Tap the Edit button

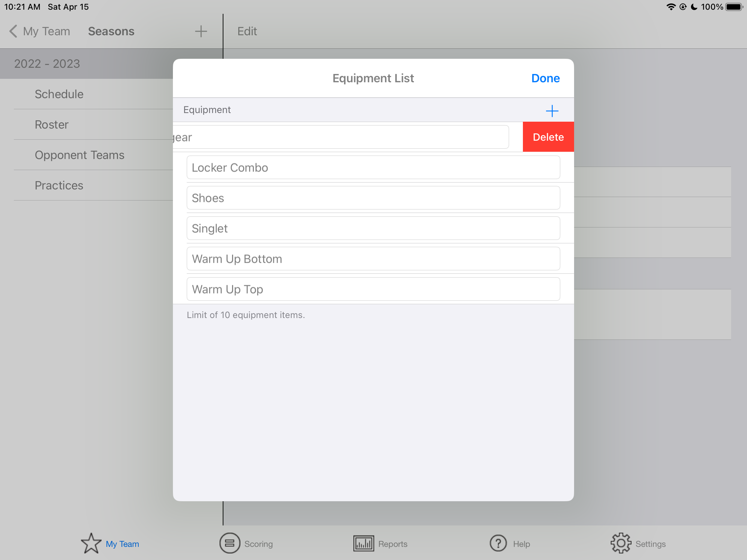(x=247, y=31)
